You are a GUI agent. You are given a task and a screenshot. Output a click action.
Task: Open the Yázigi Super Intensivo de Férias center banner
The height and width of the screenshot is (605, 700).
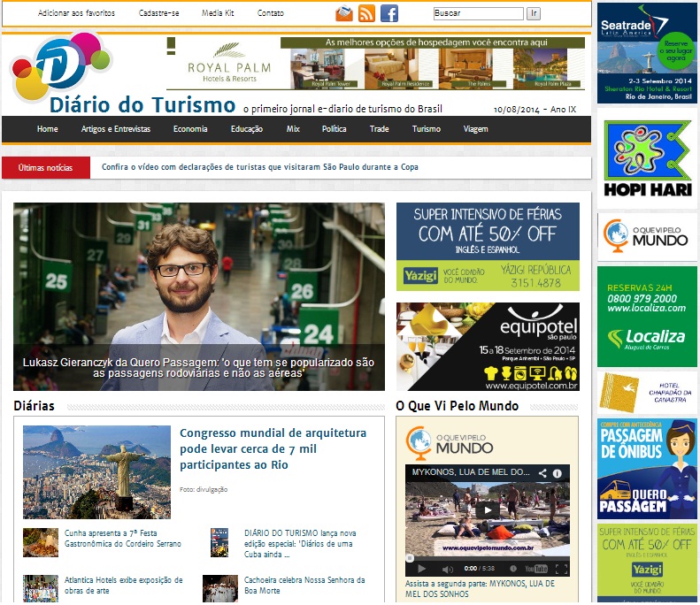tap(488, 247)
